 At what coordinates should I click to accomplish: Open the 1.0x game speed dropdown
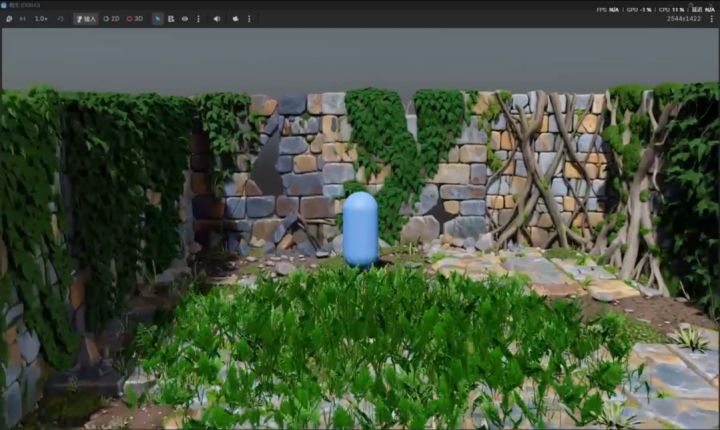click(x=41, y=19)
